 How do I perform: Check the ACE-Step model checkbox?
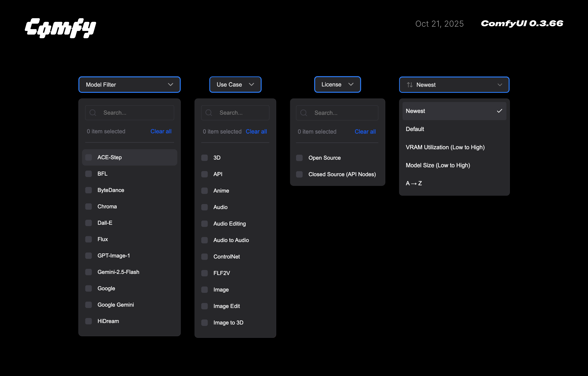89,157
